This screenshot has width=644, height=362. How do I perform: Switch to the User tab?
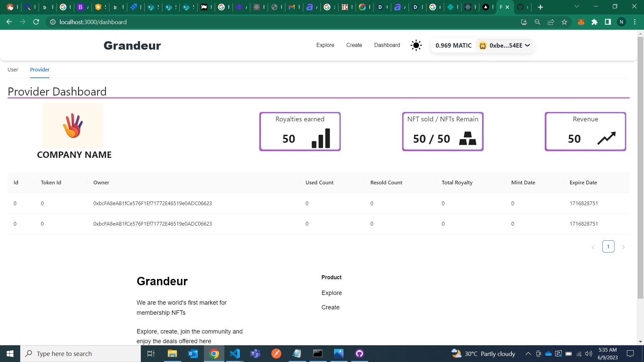pos(13,70)
